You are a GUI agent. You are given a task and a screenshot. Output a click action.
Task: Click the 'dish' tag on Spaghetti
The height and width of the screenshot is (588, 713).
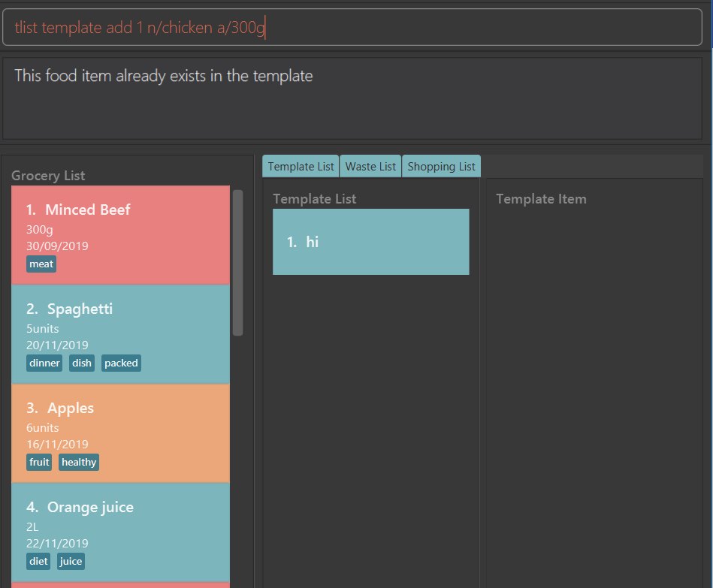pos(82,363)
